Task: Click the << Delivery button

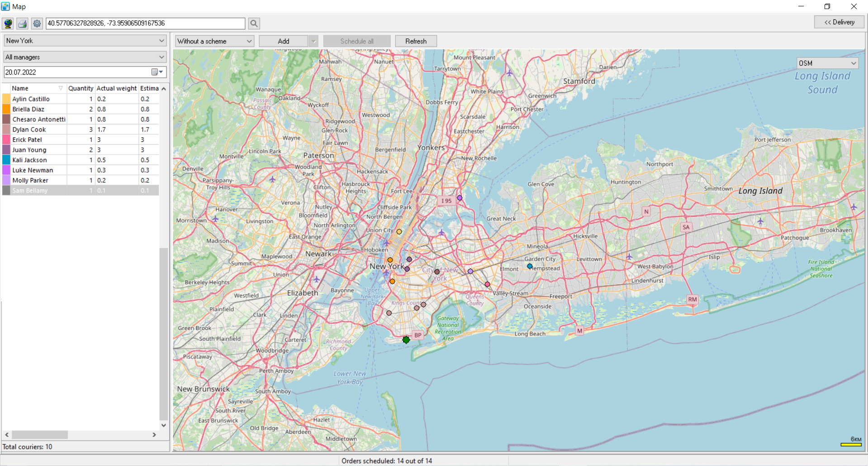Action: (x=839, y=22)
